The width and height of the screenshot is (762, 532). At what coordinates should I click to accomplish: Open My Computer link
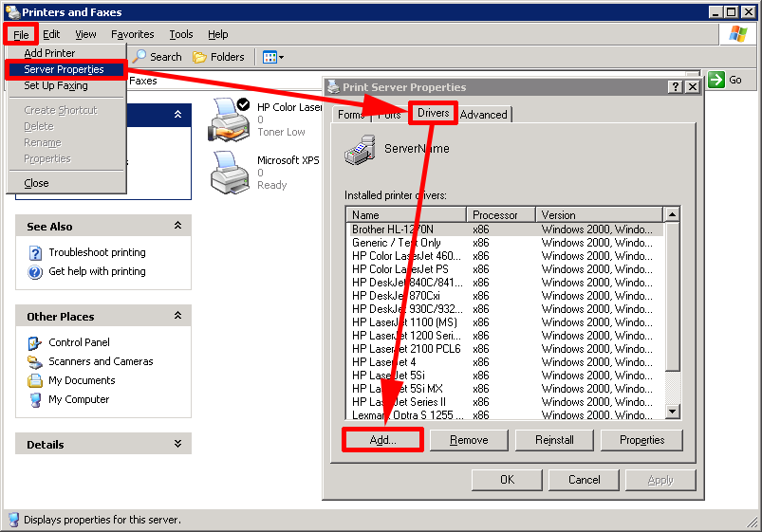click(x=79, y=399)
